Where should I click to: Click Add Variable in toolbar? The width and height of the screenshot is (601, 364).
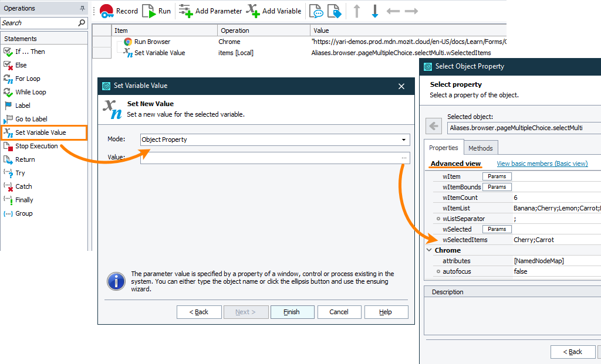(x=274, y=11)
